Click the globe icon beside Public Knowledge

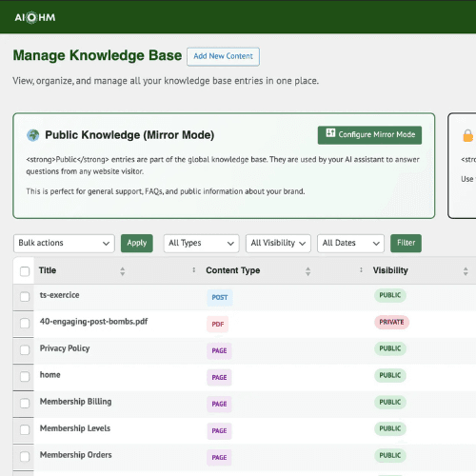[x=33, y=135]
